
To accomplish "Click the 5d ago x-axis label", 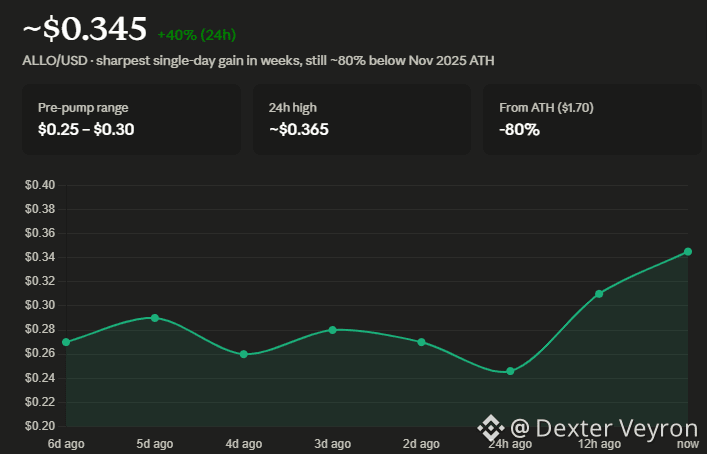I will (155, 444).
